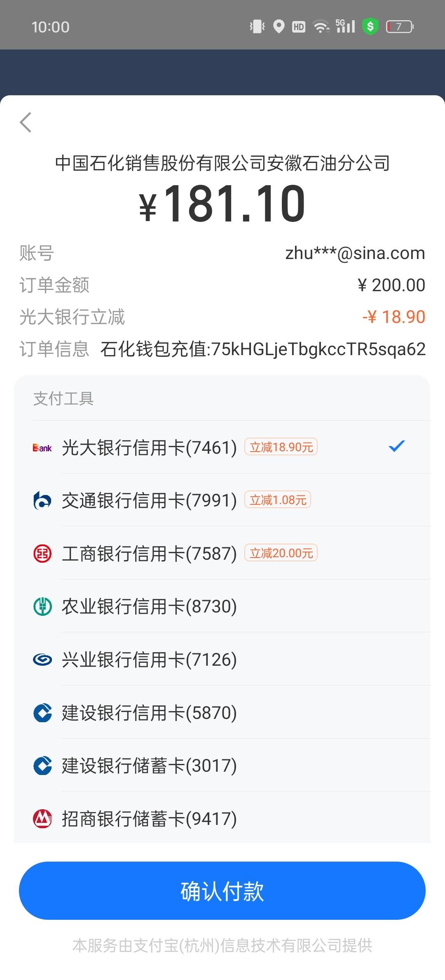Viewport: 445px width, 980px height.
Task: Tap the Everbright Bank logo icon
Action: (42, 448)
